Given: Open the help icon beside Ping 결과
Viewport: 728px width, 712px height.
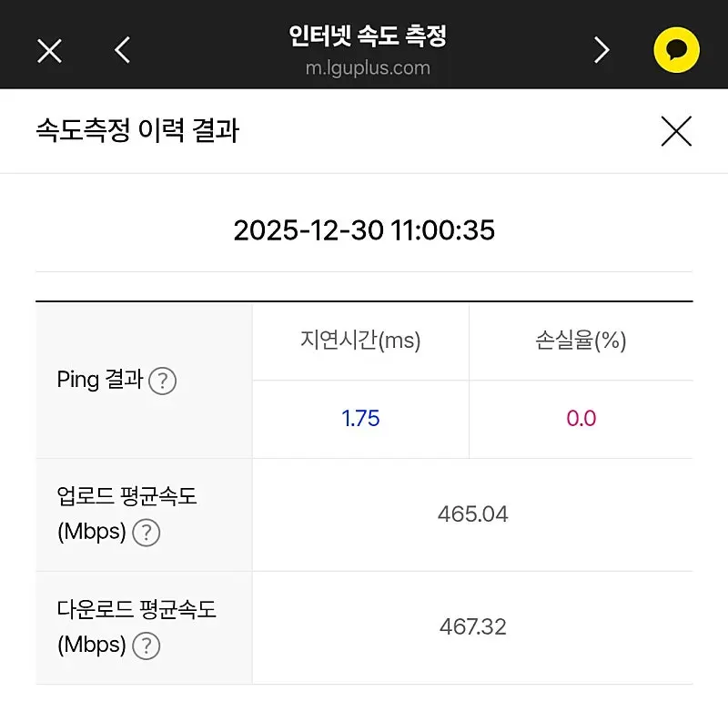Looking at the screenshot, I should (x=162, y=381).
